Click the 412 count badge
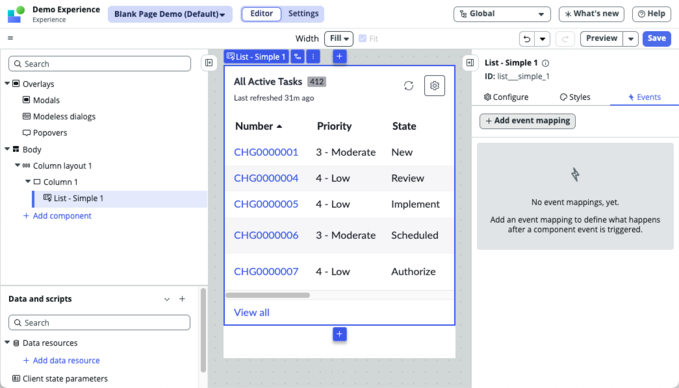 tap(317, 82)
